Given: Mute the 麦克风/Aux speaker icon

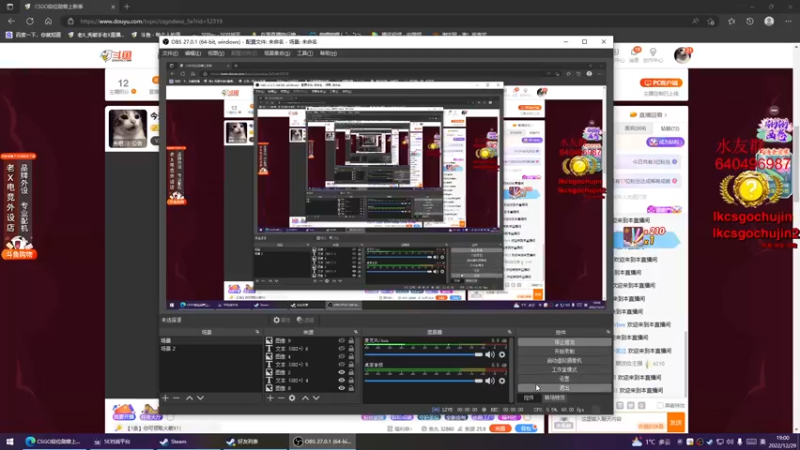Looking at the screenshot, I should [490, 355].
